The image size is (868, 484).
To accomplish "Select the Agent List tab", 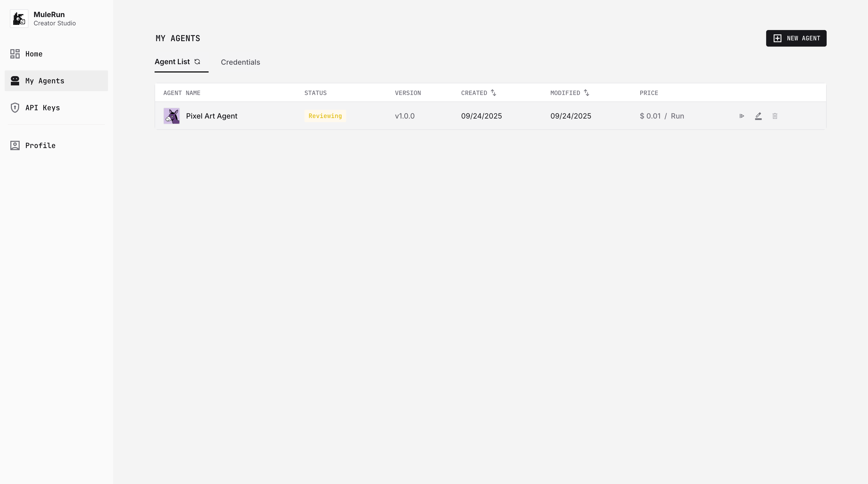I will pos(172,62).
